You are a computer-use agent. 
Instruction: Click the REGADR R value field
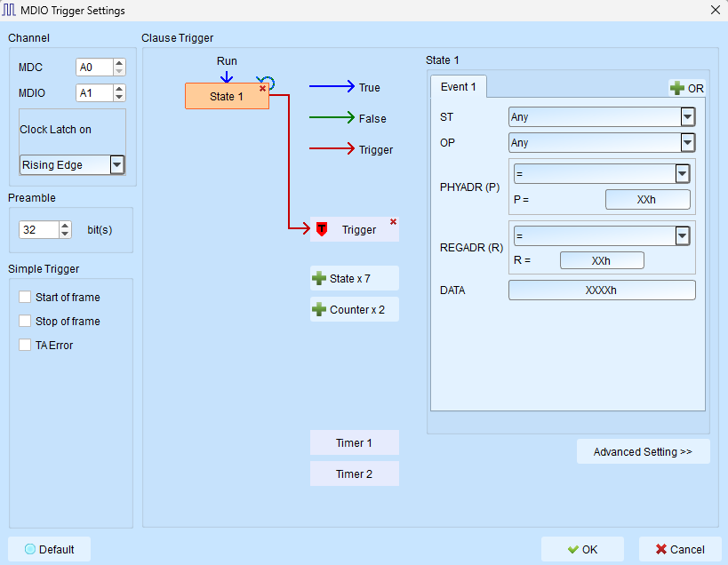602,260
